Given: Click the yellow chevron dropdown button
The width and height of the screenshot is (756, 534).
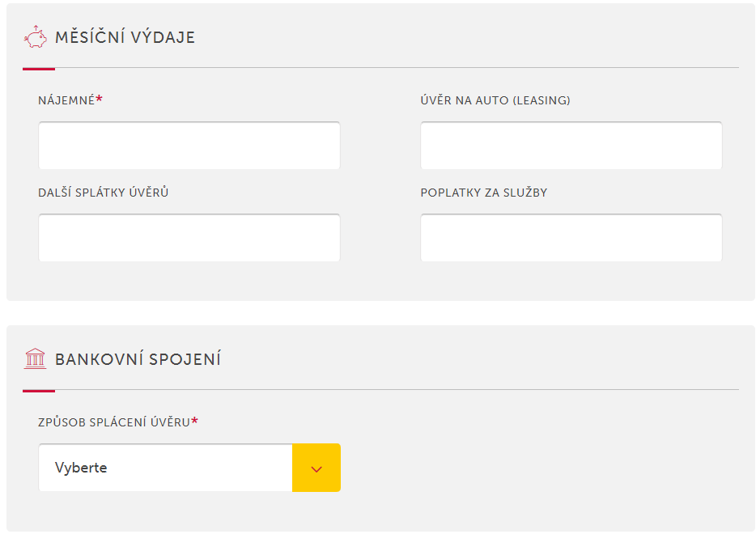Looking at the screenshot, I should pos(316,468).
